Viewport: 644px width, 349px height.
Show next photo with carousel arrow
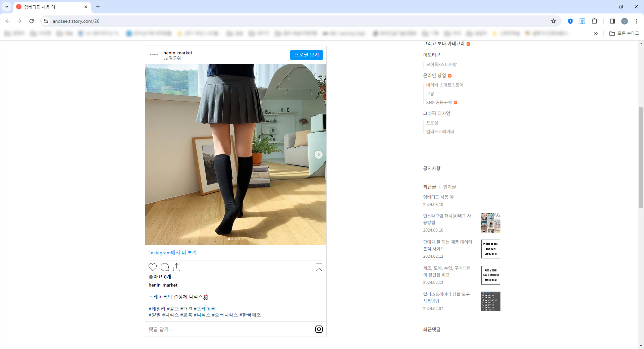[319, 155]
